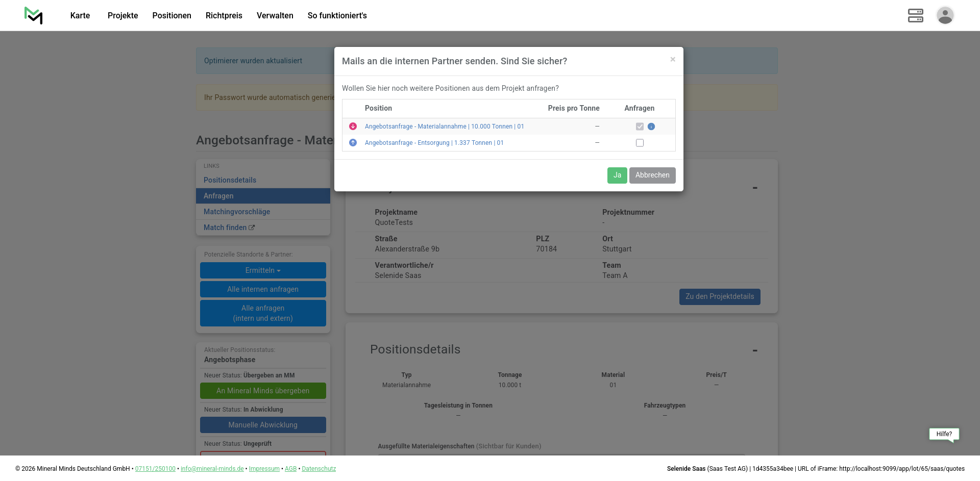The width and height of the screenshot is (980, 481).
Task: Open the Hilfe? chat bubble
Action: (944, 434)
